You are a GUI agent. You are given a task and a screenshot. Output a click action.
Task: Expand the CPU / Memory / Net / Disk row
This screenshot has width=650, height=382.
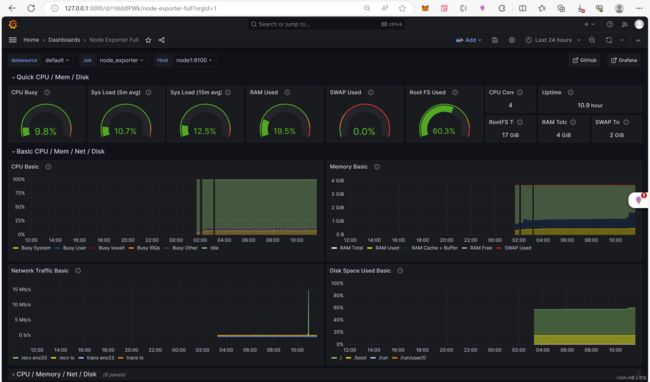54,374
